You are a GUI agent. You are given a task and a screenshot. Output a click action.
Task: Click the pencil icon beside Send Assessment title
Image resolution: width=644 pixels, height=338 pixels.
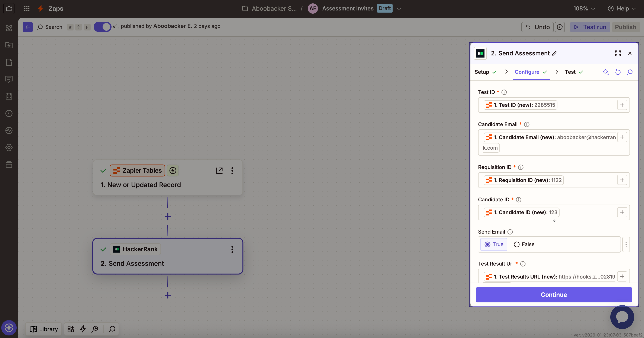point(554,53)
